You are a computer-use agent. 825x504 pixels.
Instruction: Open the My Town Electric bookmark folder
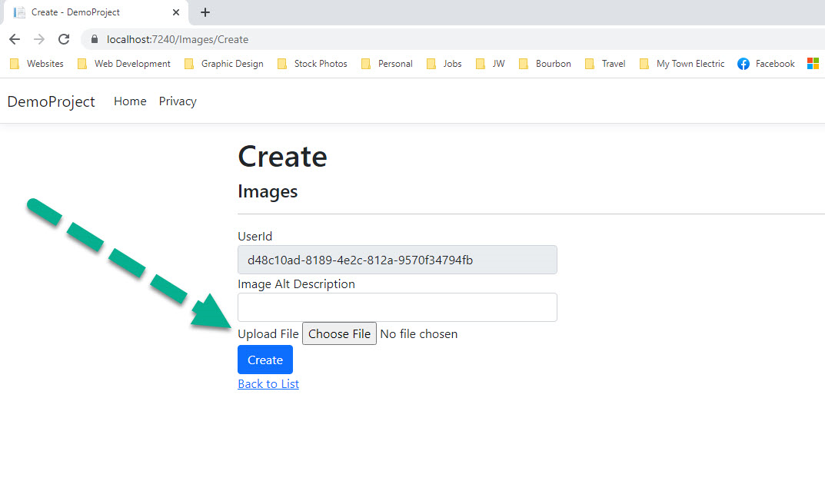pyautogui.click(x=682, y=64)
